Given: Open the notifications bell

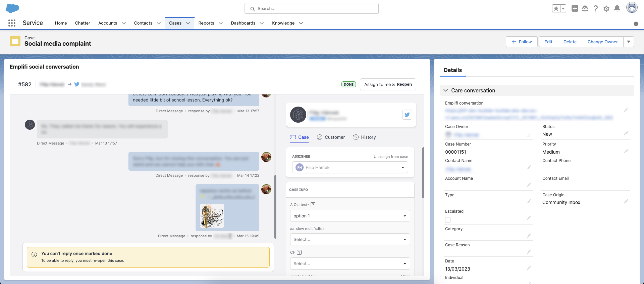Looking at the screenshot, I should click(617, 8).
